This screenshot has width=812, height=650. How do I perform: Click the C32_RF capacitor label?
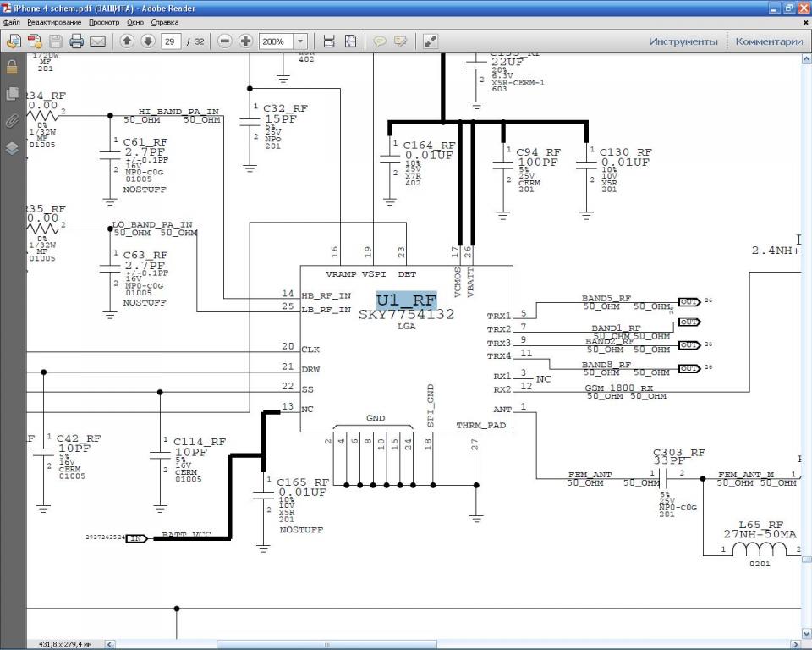(285, 108)
